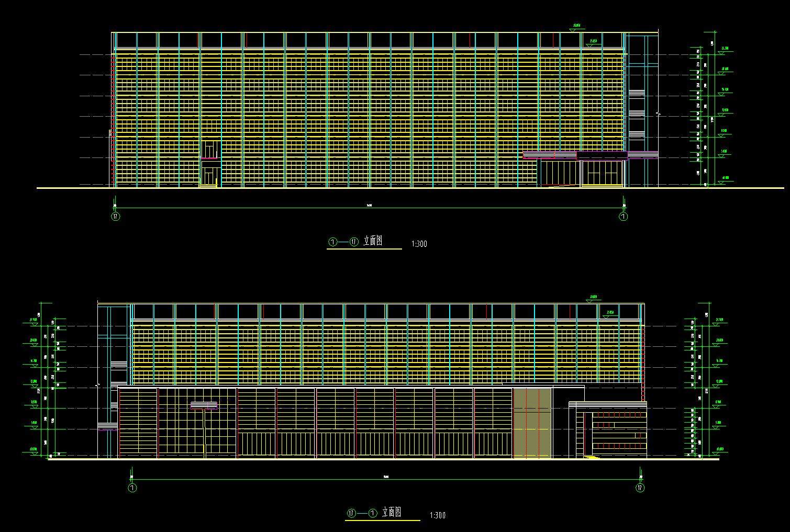Click axis bubble 17 under upper elevation left end

coord(116,216)
